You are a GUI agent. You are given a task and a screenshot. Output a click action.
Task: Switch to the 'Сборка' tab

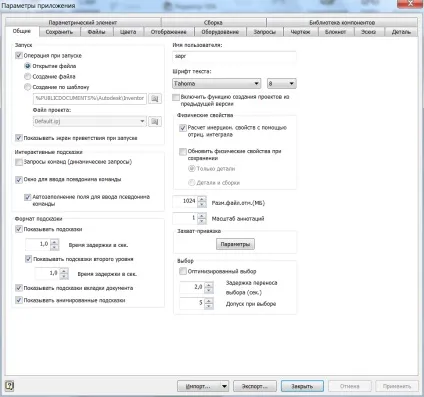213,23
